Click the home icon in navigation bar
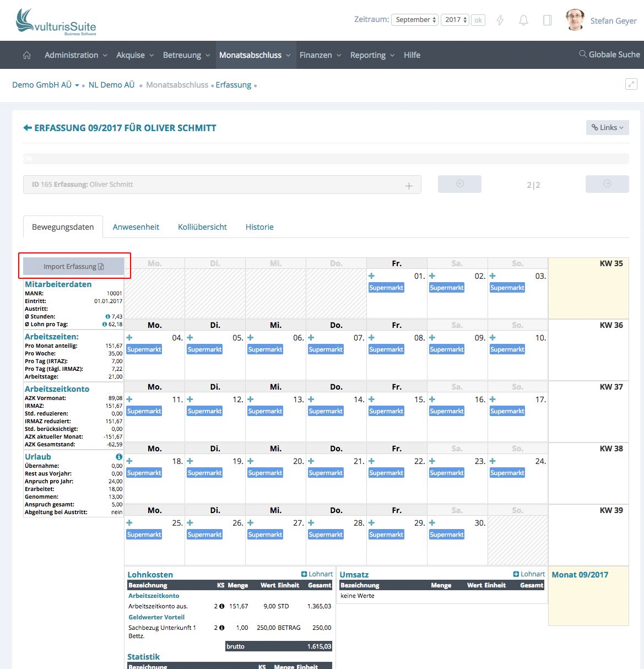This screenshot has width=644, height=669. pyautogui.click(x=26, y=55)
